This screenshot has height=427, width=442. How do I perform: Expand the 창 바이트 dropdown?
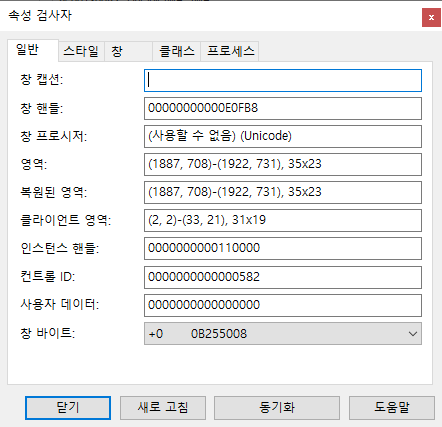click(x=283, y=333)
